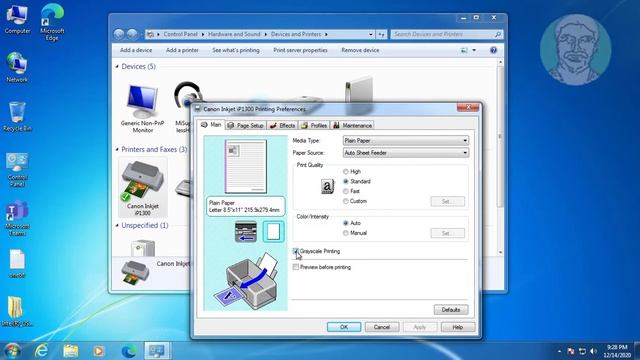Open the Computer desktop icon

pyautogui.click(x=17, y=19)
